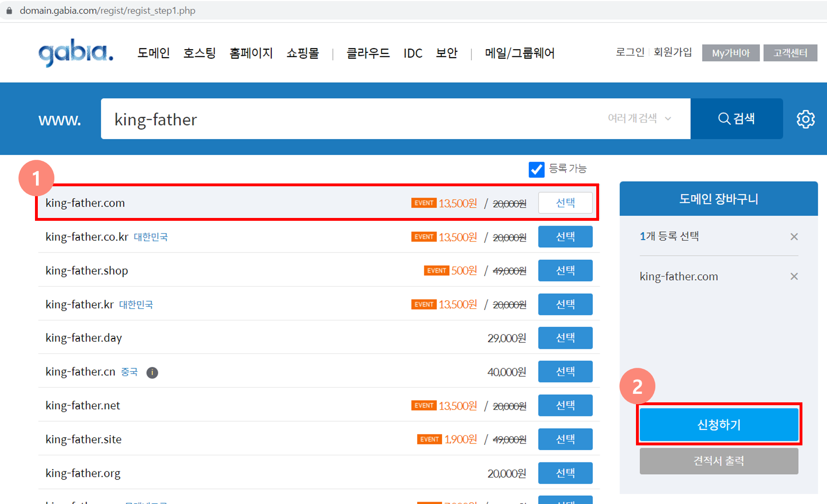
Task: Click the domain search input field
Action: click(331, 119)
